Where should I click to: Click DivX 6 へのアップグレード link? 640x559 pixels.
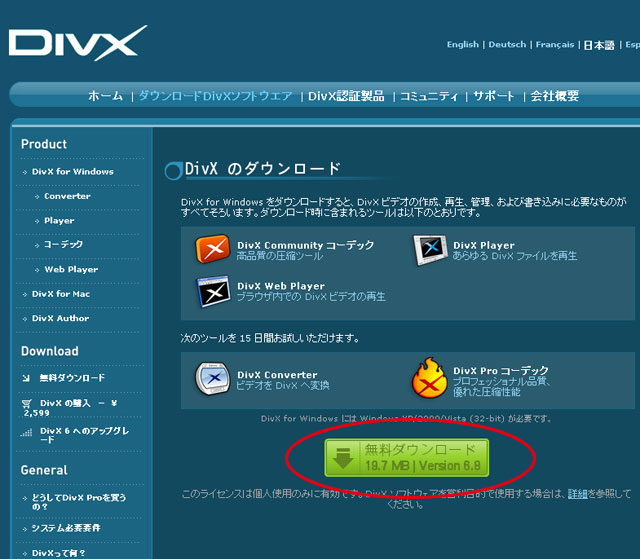pyautogui.click(x=84, y=435)
